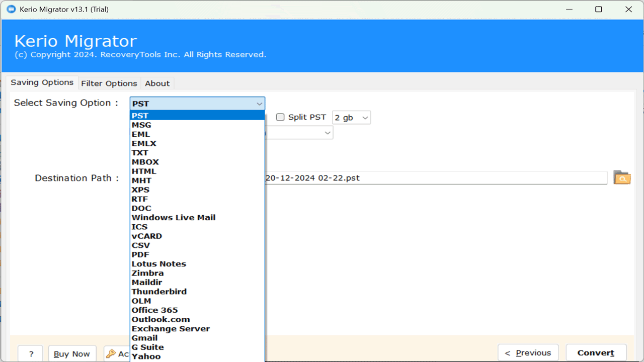Image resolution: width=644 pixels, height=362 pixels.
Task: Select Maildir in saving options
Action: tap(197, 283)
